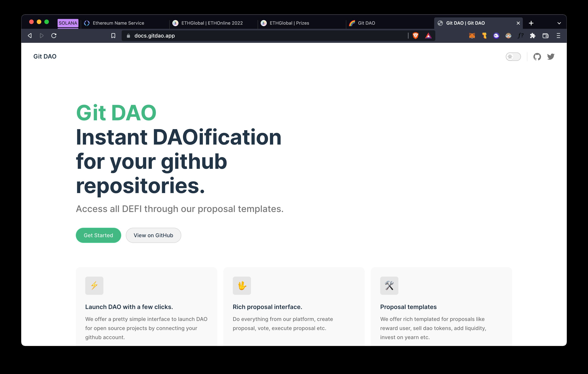Click the Git DAO logo link
This screenshot has width=588, height=374.
pos(45,56)
